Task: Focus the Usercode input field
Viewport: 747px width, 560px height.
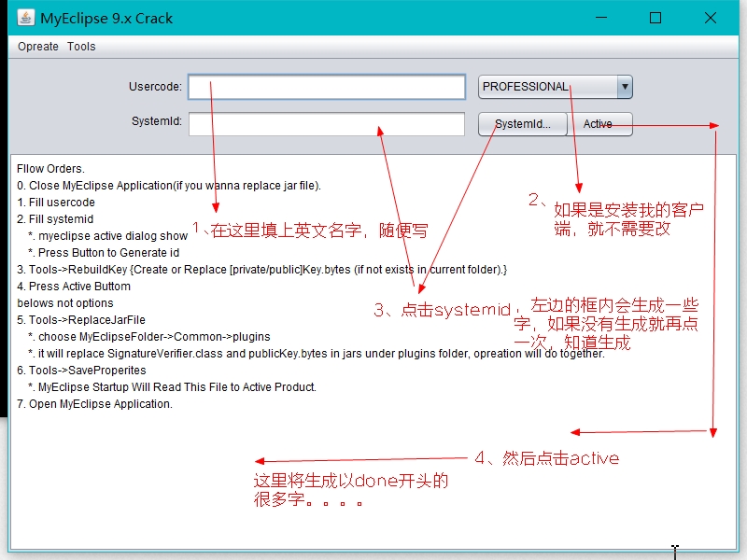Action: [x=327, y=87]
